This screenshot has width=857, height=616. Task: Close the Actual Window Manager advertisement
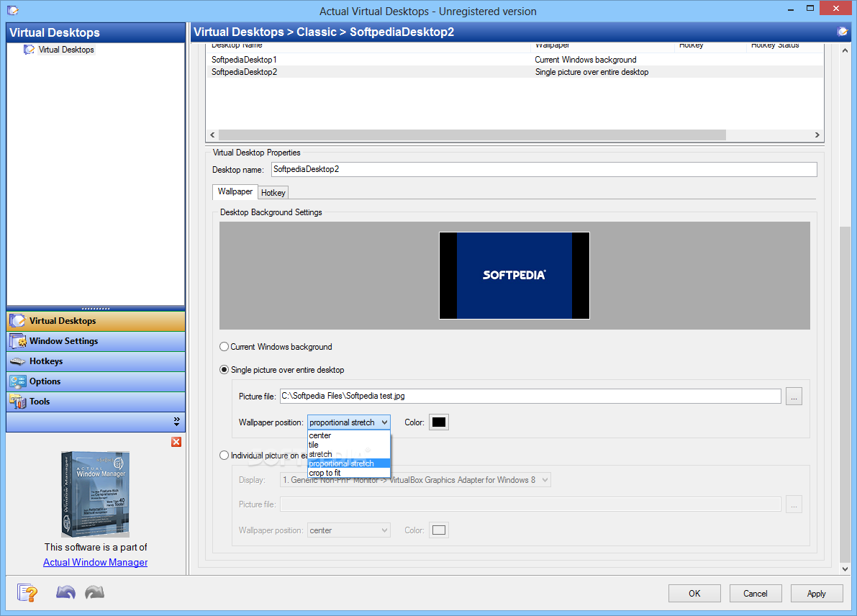point(176,442)
